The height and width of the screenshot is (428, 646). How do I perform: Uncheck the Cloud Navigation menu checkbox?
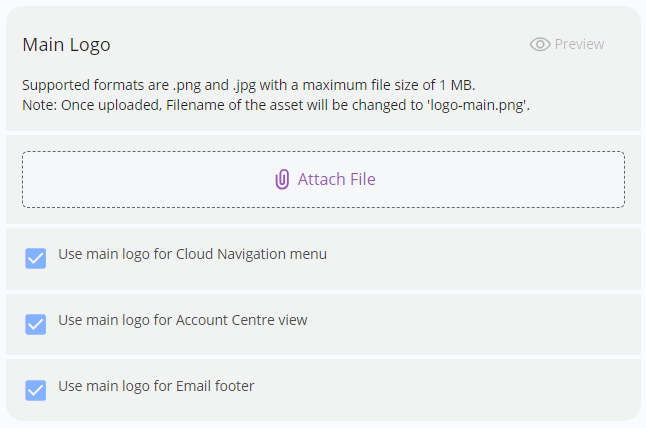tap(35, 259)
